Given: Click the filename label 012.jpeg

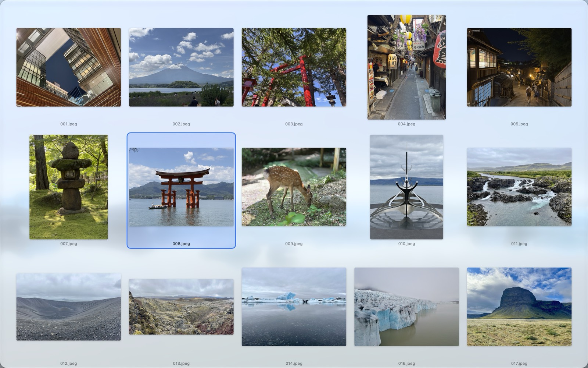Looking at the screenshot, I should click(x=69, y=364).
